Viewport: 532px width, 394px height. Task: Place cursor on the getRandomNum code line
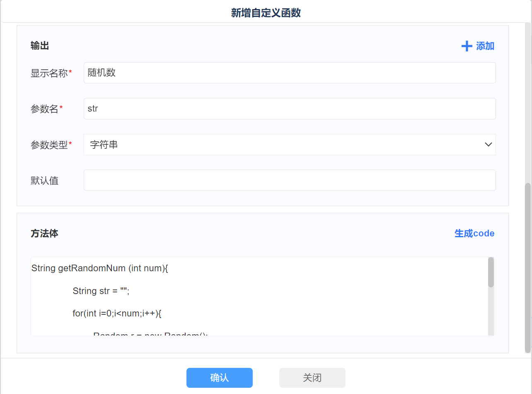(99, 268)
